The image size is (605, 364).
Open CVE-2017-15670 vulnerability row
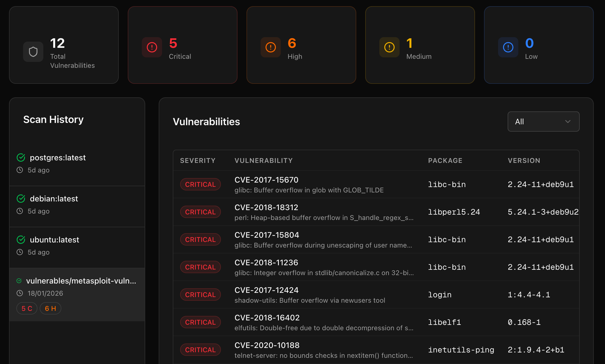[266, 180]
